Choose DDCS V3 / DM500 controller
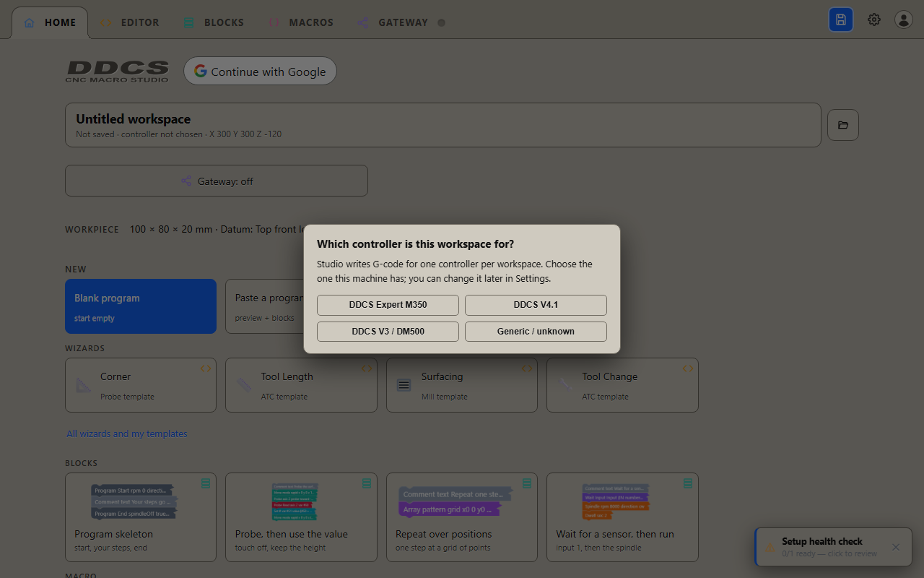Image resolution: width=924 pixels, height=578 pixels. coord(388,332)
